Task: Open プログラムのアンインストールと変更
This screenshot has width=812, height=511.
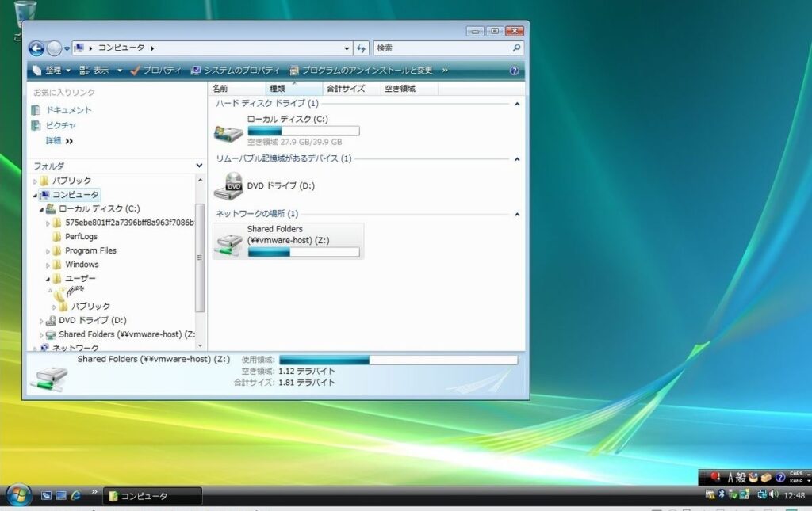Action: (x=362, y=71)
